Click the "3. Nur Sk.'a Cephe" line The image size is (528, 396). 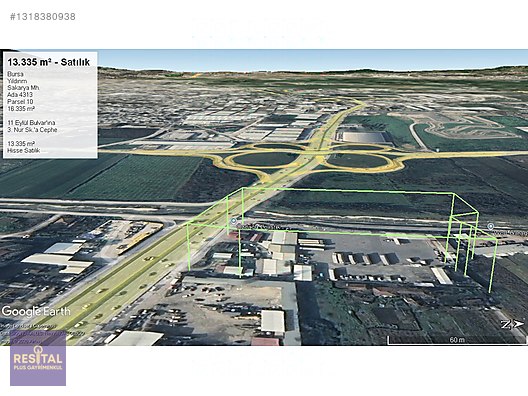pos(32,130)
